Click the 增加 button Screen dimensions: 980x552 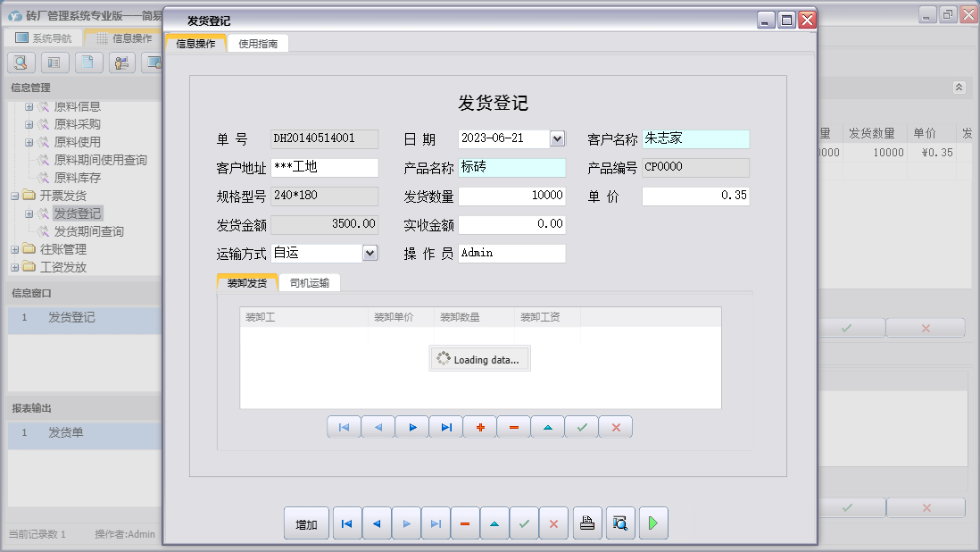[306, 523]
